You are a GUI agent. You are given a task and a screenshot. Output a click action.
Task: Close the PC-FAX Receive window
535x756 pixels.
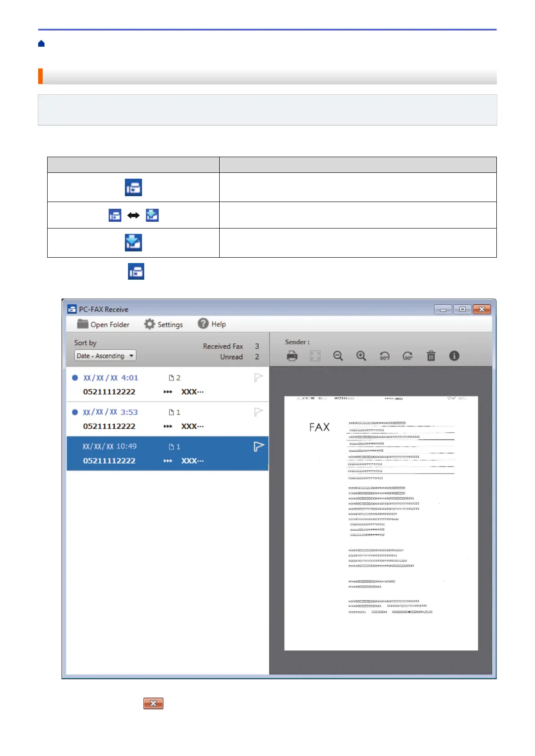pyautogui.click(x=482, y=309)
